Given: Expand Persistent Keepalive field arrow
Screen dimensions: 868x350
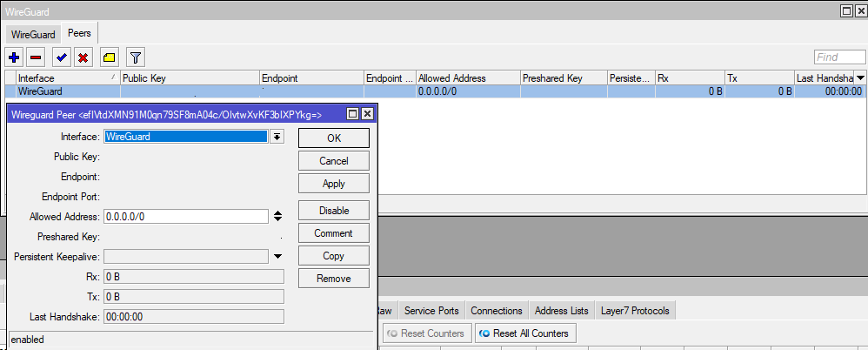Looking at the screenshot, I should [x=278, y=257].
